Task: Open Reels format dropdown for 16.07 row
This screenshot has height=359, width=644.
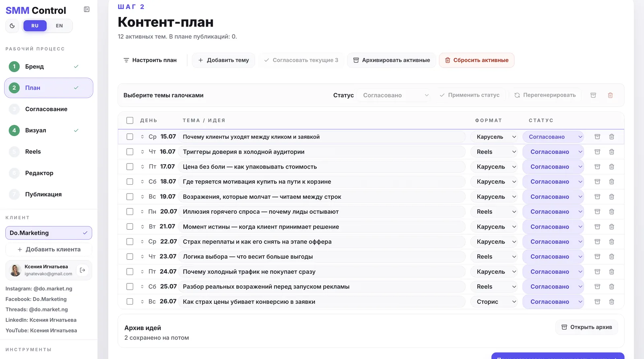Action: click(x=494, y=152)
